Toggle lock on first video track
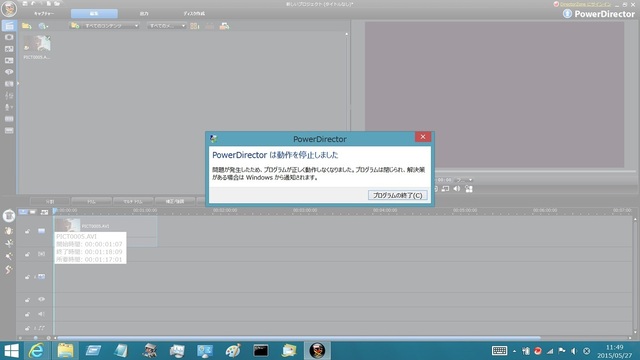 click(27, 231)
